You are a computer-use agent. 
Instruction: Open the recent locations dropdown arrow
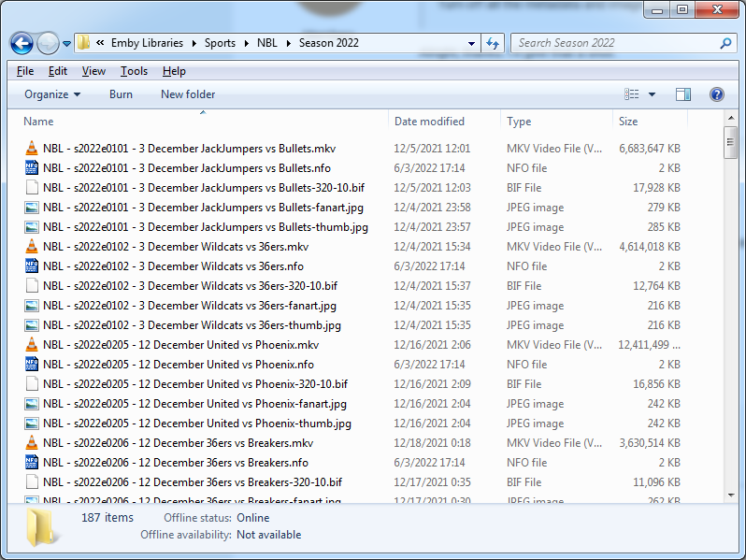pos(66,44)
